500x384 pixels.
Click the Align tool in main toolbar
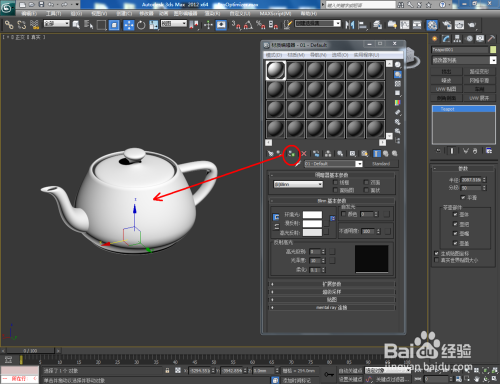[362, 25]
